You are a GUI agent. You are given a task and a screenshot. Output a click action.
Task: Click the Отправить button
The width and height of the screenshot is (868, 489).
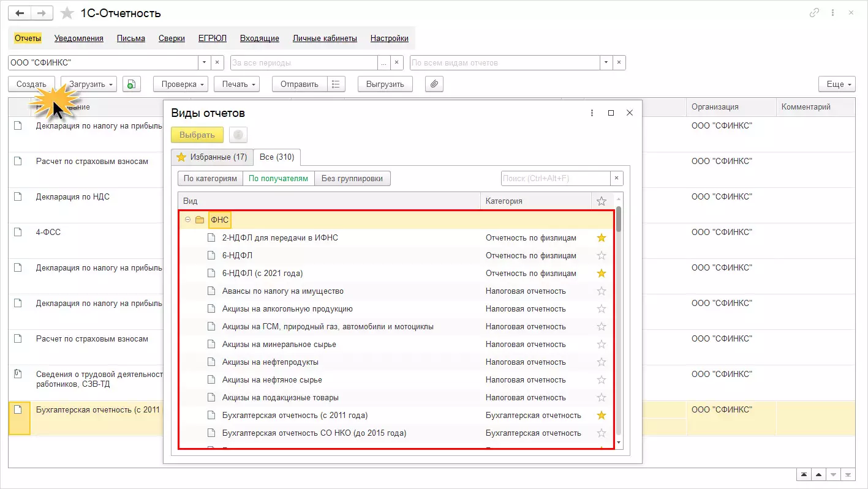(300, 84)
